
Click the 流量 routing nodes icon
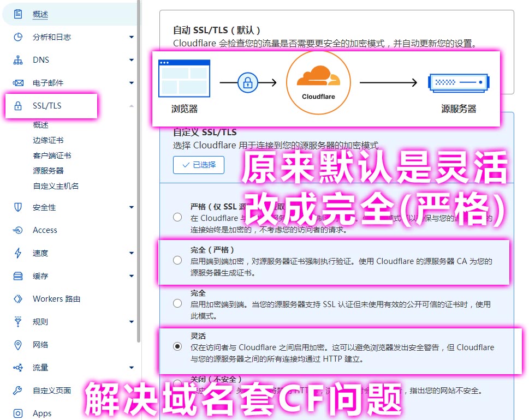pyautogui.click(x=18, y=368)
